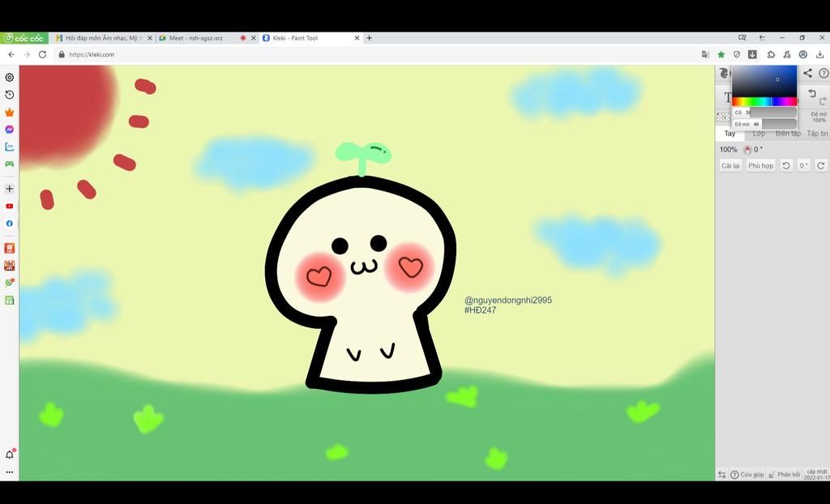Click the orange crown icon in sidebar
Image resolution: width=830 pixels, height=504 pixels.
coord(10,113)
